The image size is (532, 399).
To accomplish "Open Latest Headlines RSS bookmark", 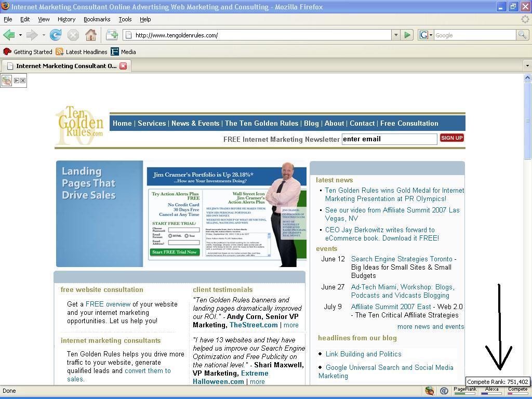I will point(82,51).
